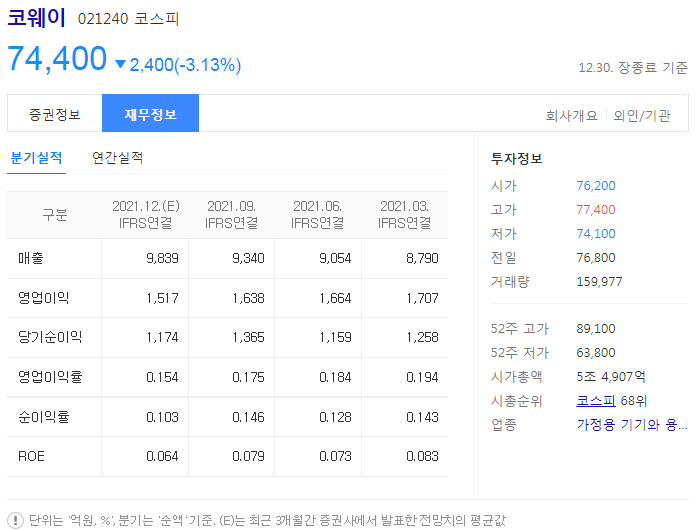The image size is (698, 530).
Task: Select 매출 value 8,790
Action: click(422, 258)
